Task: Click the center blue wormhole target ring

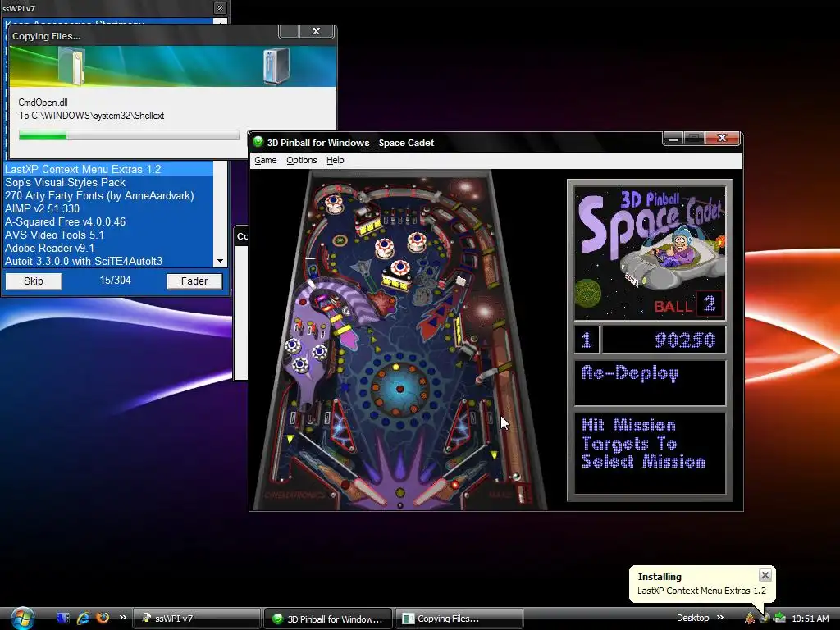Action: pos(399,389)
